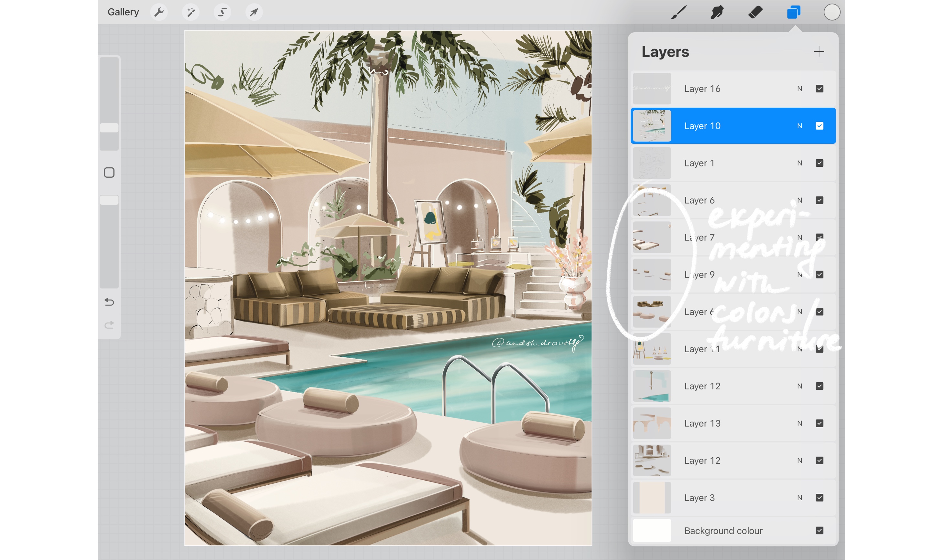Toggle Background colour visibility checkbox
The height and width of the screenshot is (560, 943).
819,530
